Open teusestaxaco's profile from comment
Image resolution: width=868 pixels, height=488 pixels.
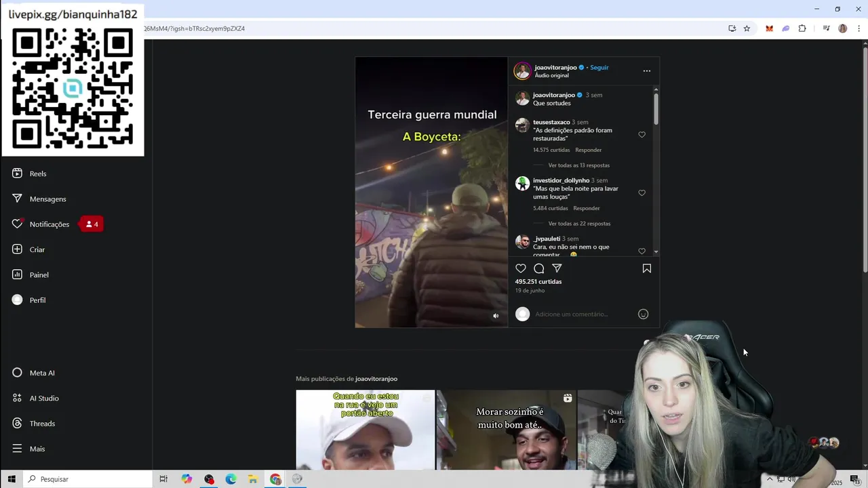click(551, 122)
